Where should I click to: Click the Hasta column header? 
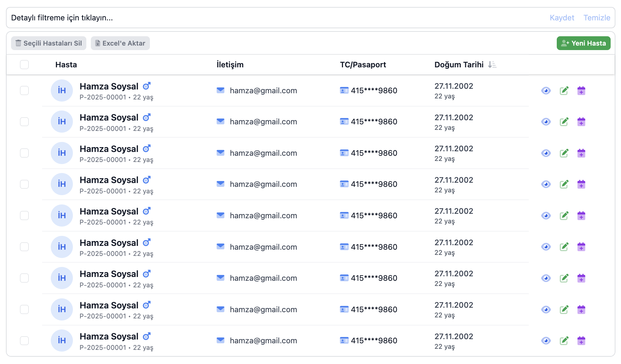66,65
